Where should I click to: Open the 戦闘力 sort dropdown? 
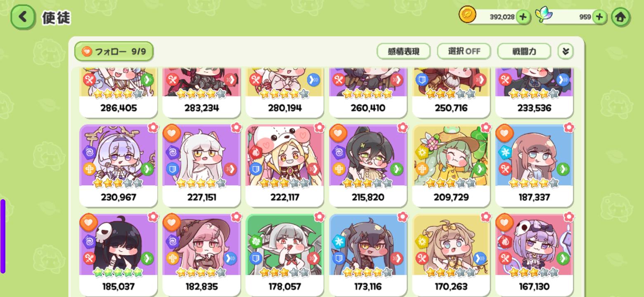click(x=524, y=52)
